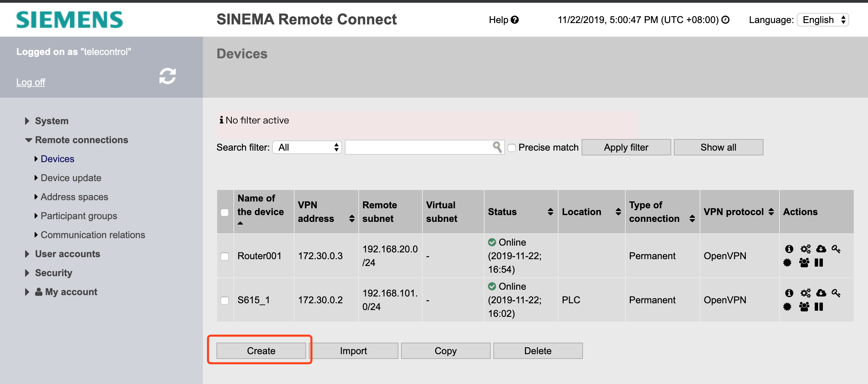Select the Router001 row checkbox
The height and width of the screenshot is (384, 868).
coord(225,256)
